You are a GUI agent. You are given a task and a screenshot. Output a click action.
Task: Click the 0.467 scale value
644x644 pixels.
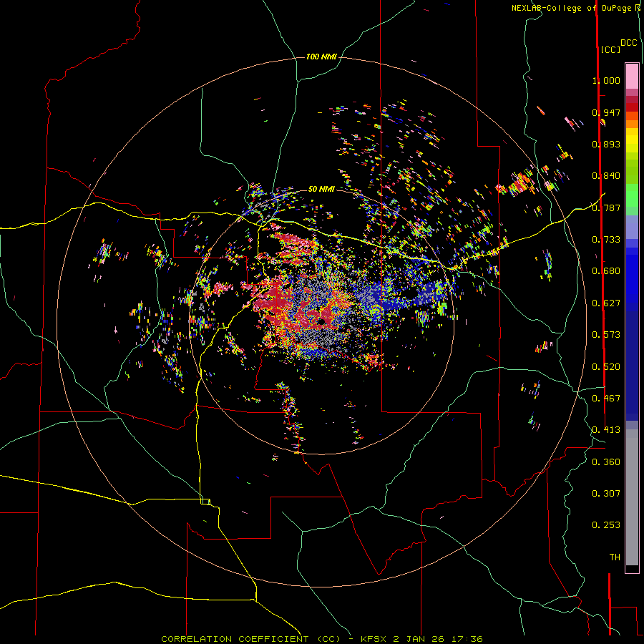[606, 399]
